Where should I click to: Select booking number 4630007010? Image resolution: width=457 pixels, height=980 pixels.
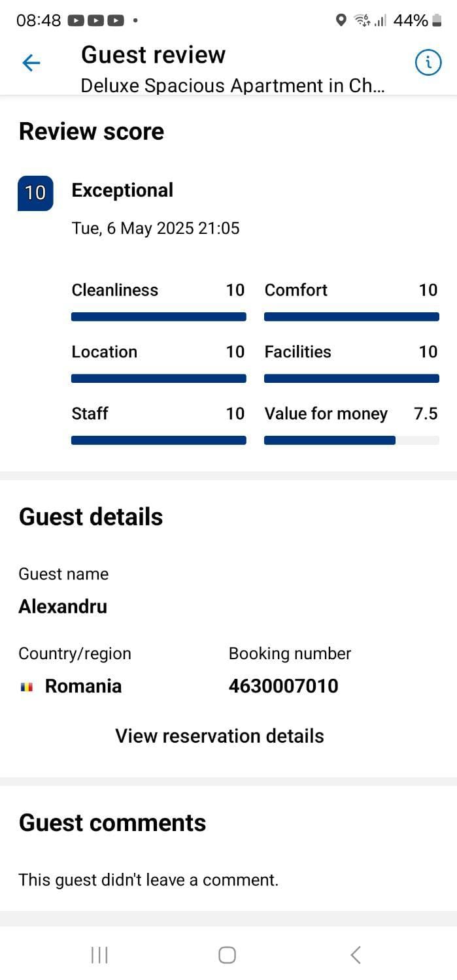pyautogui.click(x=284, y=686)
